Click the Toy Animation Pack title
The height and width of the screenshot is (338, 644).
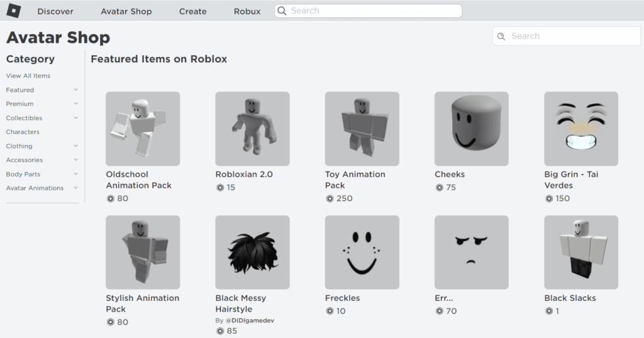pos(355,180)
